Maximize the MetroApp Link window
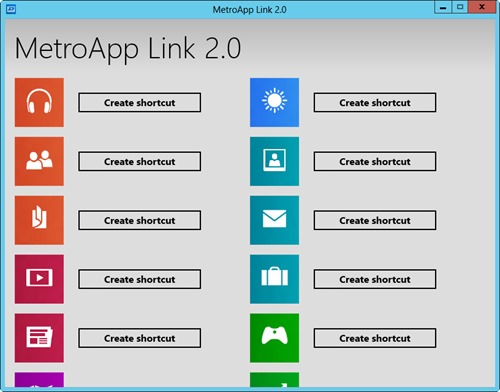The image size is (500, 392). (x=460, y=7)
